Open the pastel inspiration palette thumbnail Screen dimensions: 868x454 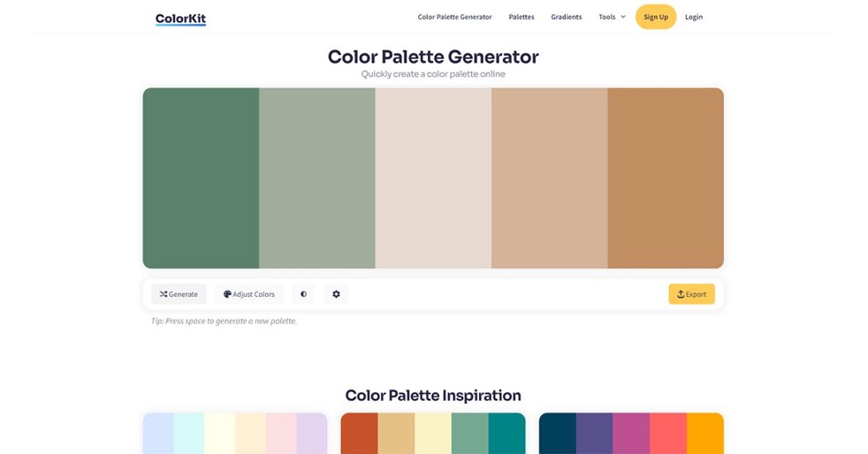coord(235,434)
